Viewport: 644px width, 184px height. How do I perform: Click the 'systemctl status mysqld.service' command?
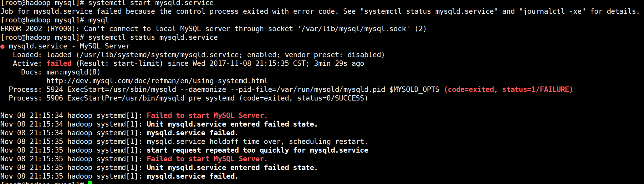point(153,38)
